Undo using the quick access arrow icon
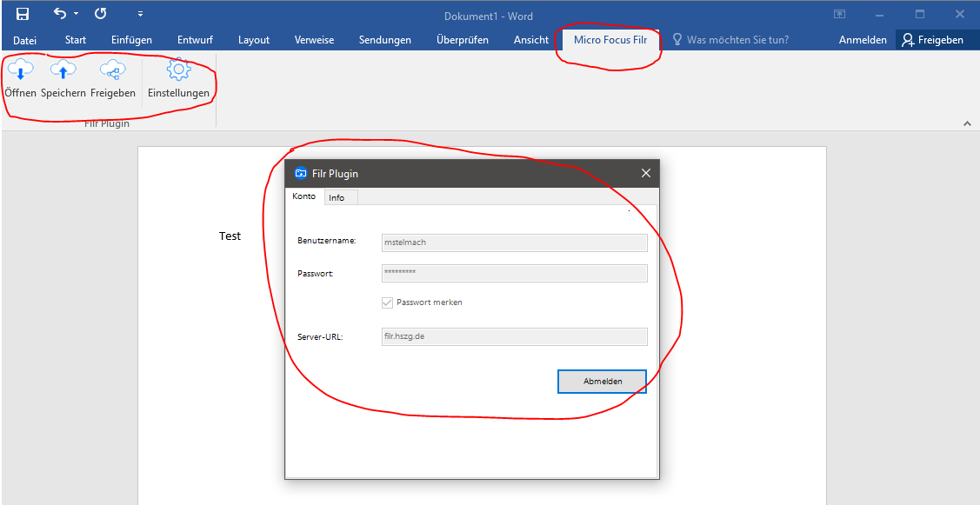980x505 pixels. 59,13
